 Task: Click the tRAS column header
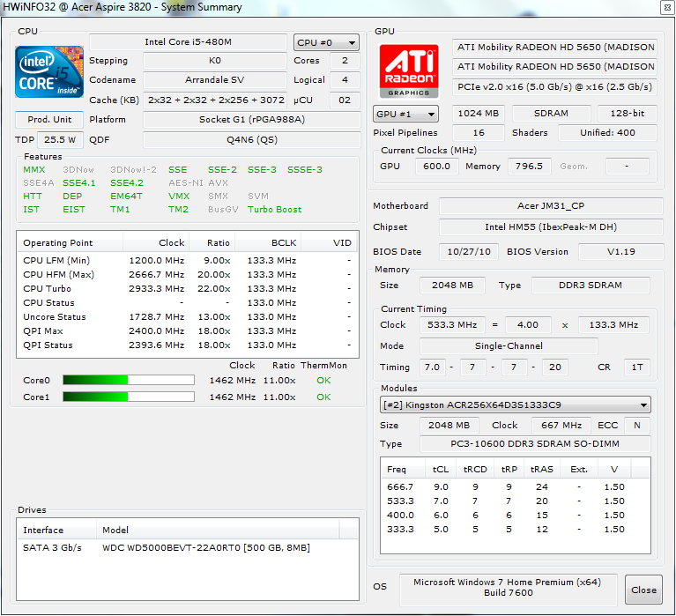541,470
